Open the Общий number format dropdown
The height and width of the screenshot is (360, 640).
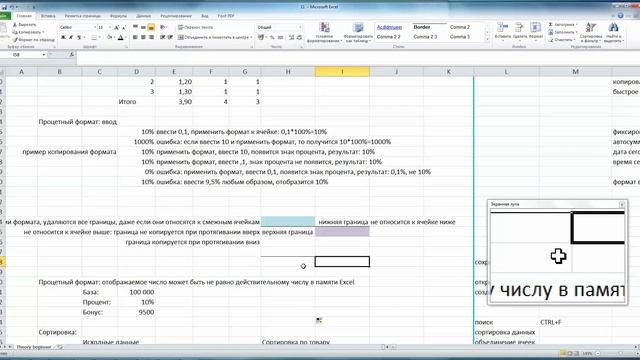click(300, 27)
